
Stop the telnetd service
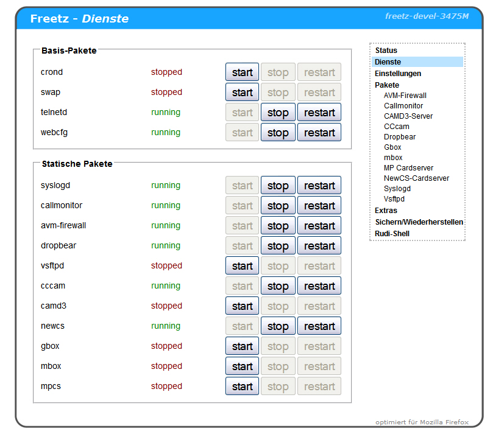point(278,113)
